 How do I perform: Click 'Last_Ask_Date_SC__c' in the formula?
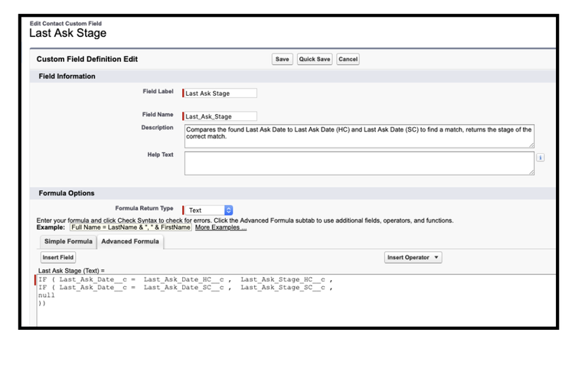pos(184,288)
